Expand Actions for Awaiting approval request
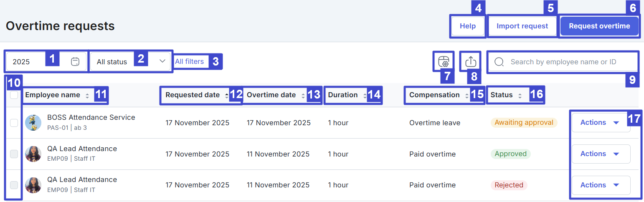Viewport: 644px width, 202px height. (600, 123)
